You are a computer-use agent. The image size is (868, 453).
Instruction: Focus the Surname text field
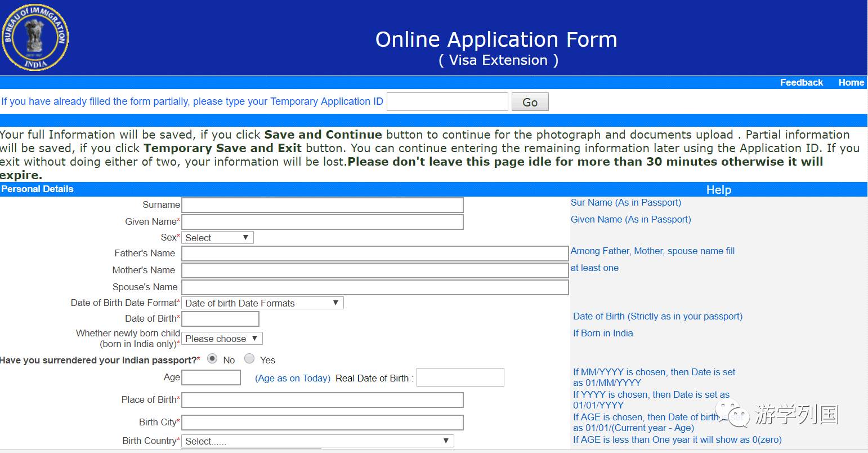[x=323, y=205]
